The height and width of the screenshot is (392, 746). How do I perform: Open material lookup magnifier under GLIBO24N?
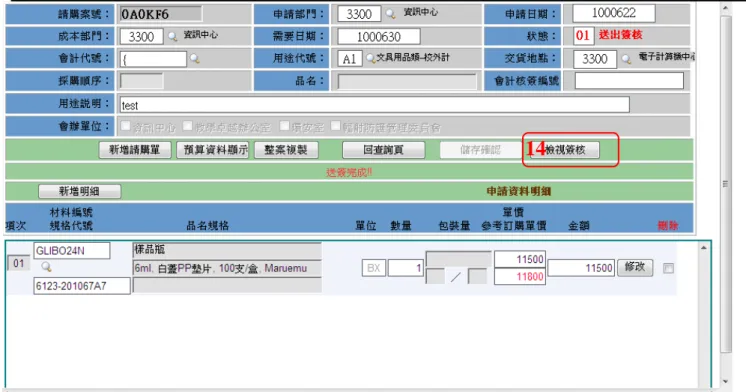(46, 266)
